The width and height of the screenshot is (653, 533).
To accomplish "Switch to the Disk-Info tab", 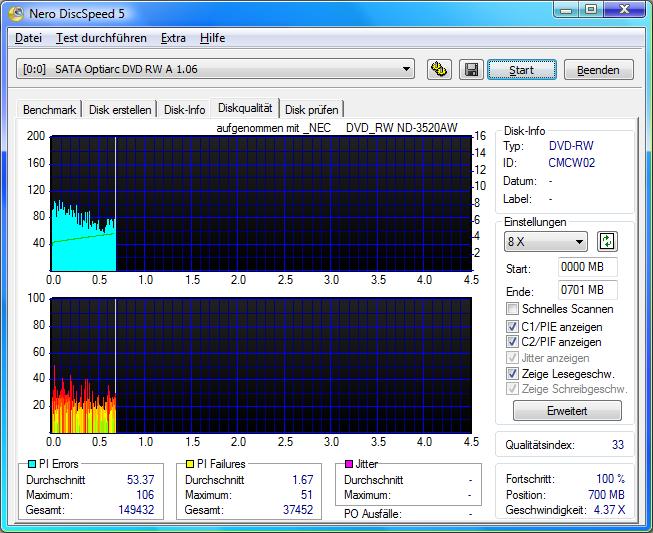I will [184, 109].
